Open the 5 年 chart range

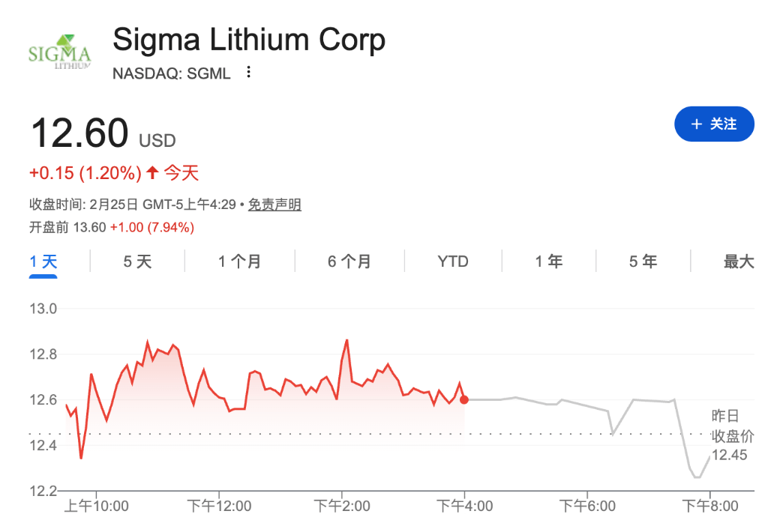pos(643,262)
